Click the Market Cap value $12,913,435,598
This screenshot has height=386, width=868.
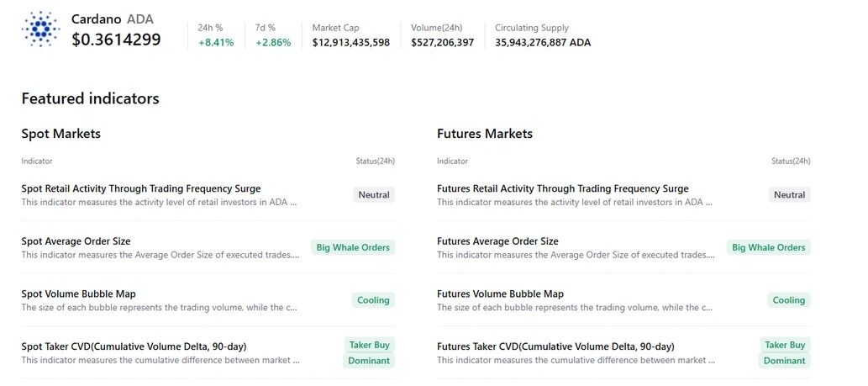tap(351, 42)
